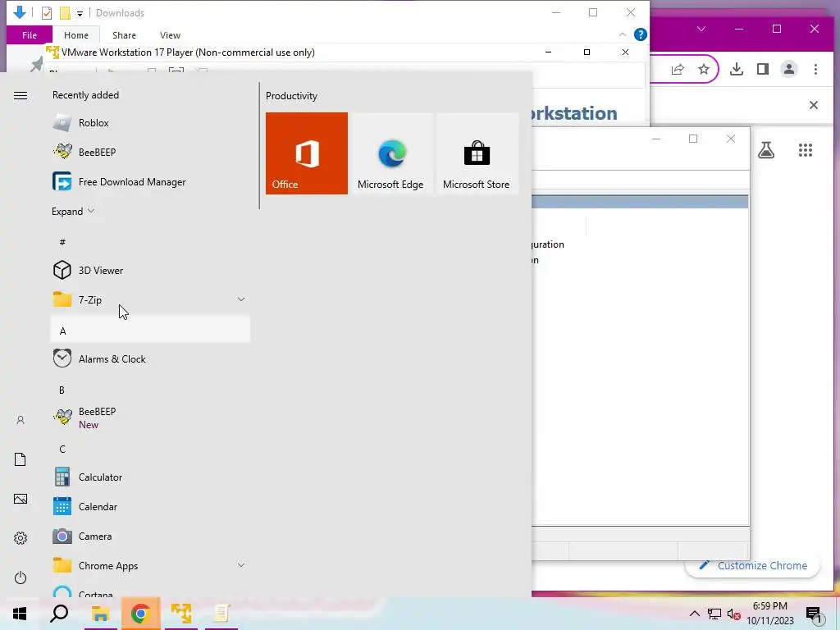Switch to VMware Player on taskbar
Screen dimensions: 840x630
click(x=181, y=614)
